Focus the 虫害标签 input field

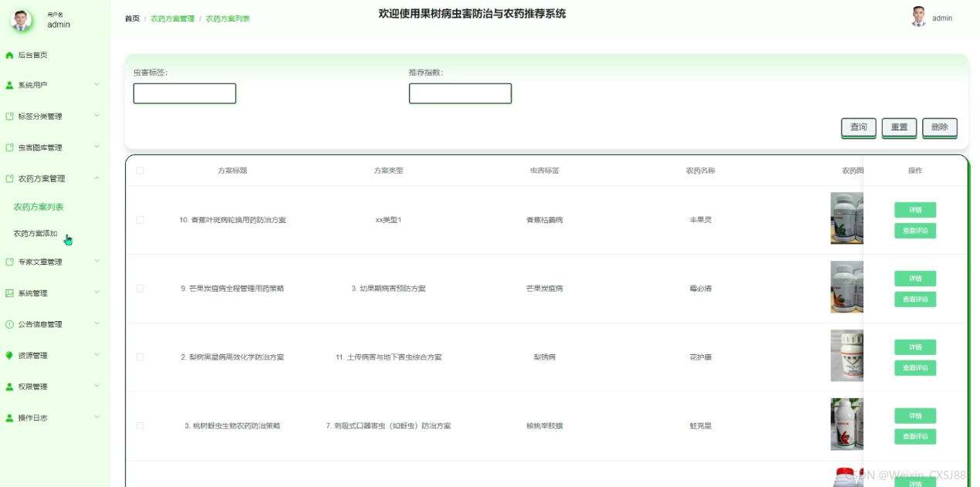coord(184,93)
